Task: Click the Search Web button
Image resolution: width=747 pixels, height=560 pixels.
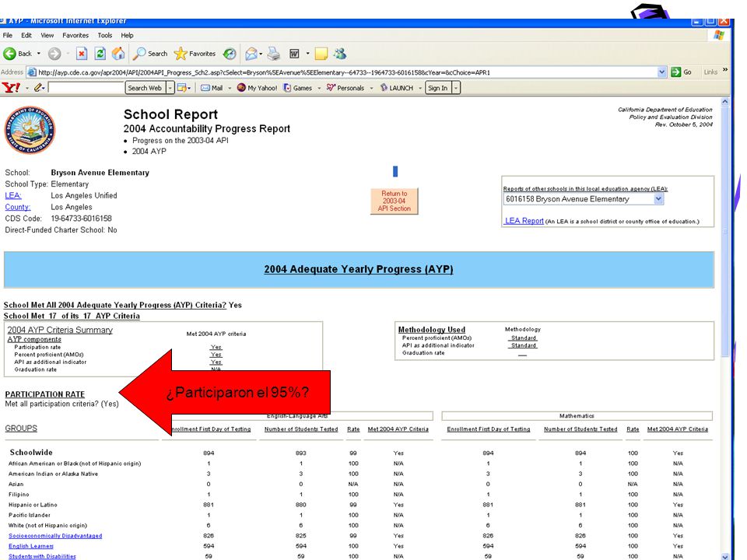Action: [145, 88]
